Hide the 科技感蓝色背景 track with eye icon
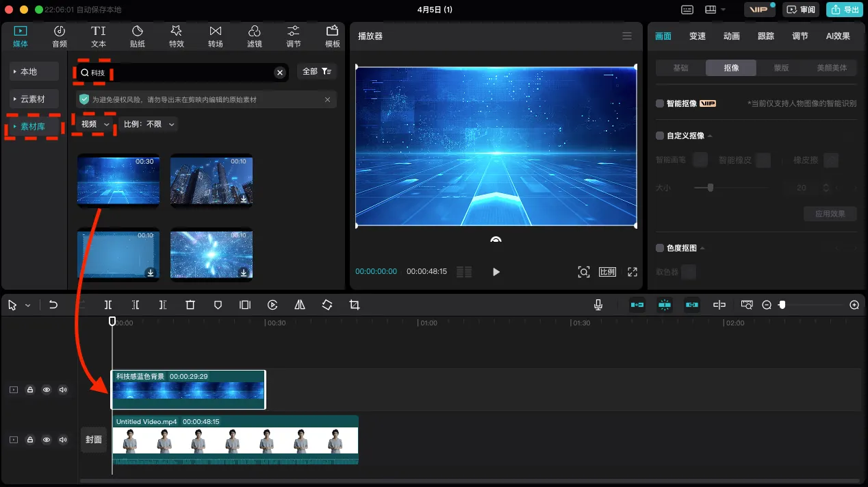868x487 pixels. (x=47, y=390)
